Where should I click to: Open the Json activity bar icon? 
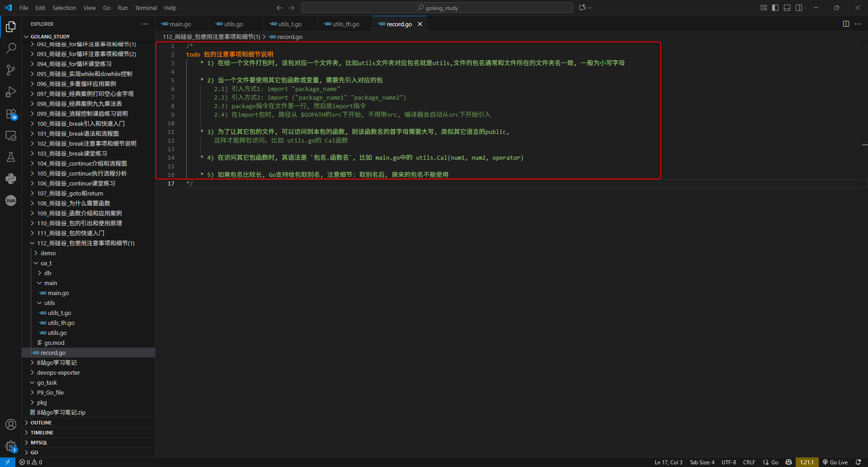tap(11, 200)
